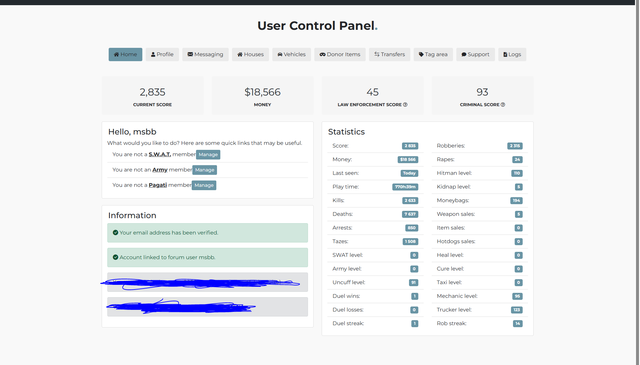
Task: Click the 'Today' Last seen badge
Action: pyautogui.click(x=409, y=173)
